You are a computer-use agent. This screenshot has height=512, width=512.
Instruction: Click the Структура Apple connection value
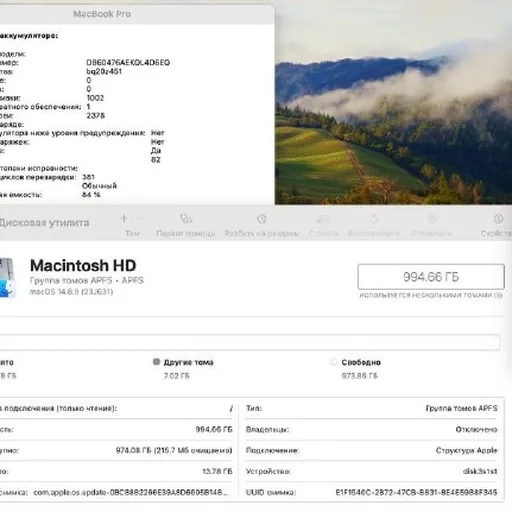pyautogui.click(x=466, y=450)
